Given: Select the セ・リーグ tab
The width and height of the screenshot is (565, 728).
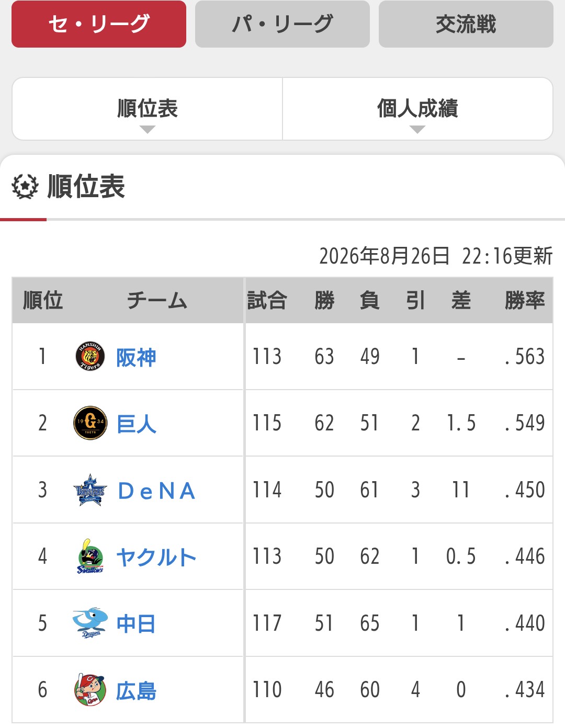Looking at the screenshot, I should 99,24.
